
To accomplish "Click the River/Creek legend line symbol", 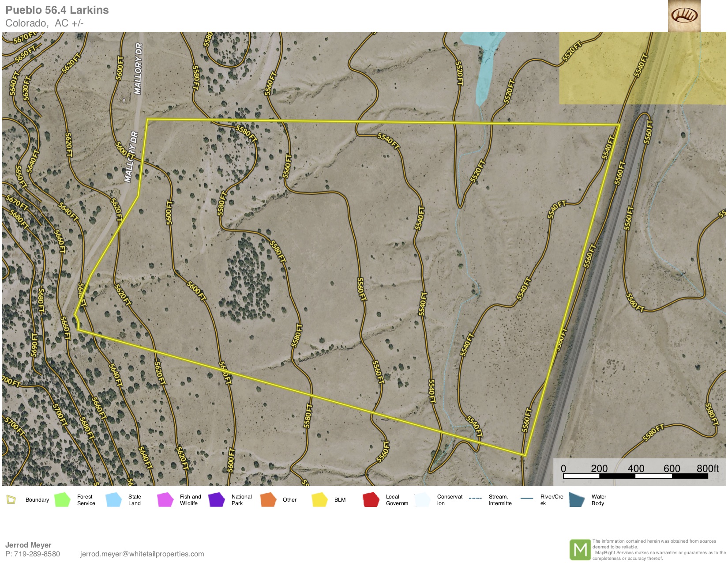I will pyautogui.click(x=527, y=499).
